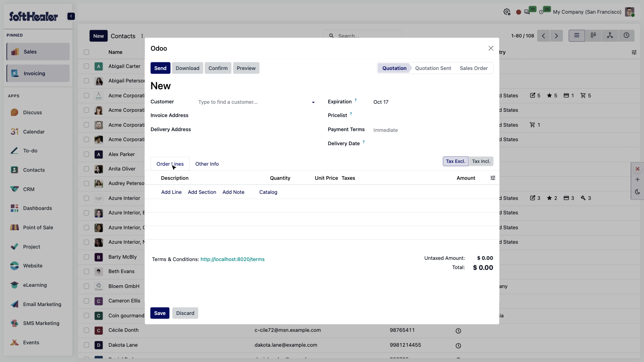Open the Calendar app

coord(34,132)
